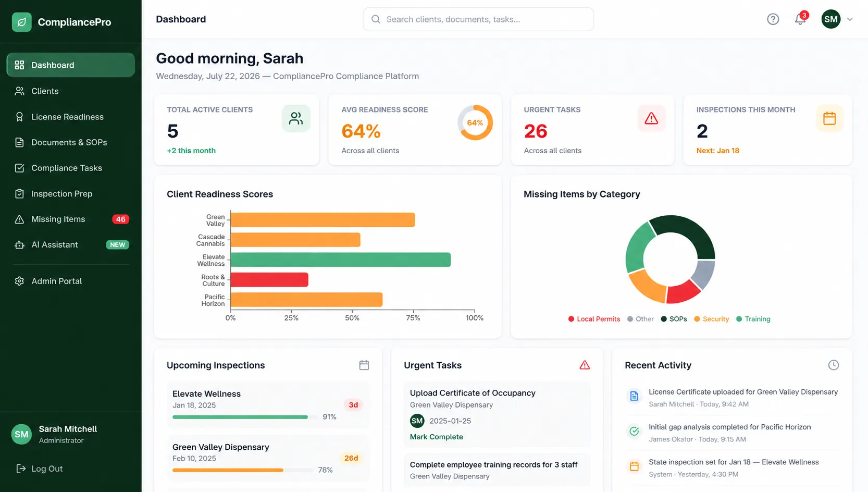
Task: Click the check icon for gap analysis activity
Action: (x=634, y=431)
